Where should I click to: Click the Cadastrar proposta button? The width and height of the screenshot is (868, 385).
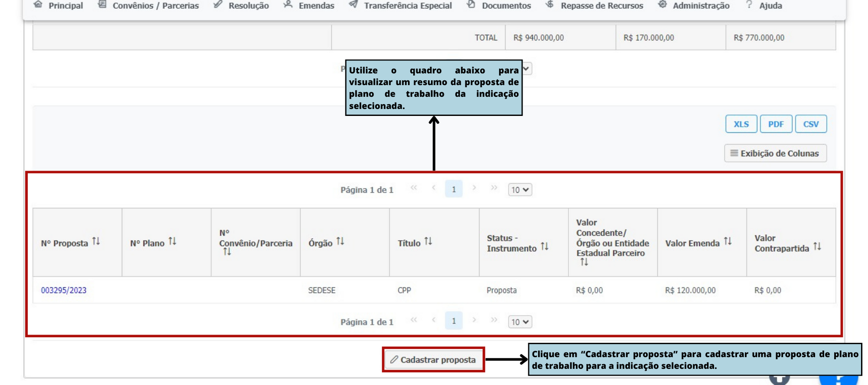coord(433,360)
